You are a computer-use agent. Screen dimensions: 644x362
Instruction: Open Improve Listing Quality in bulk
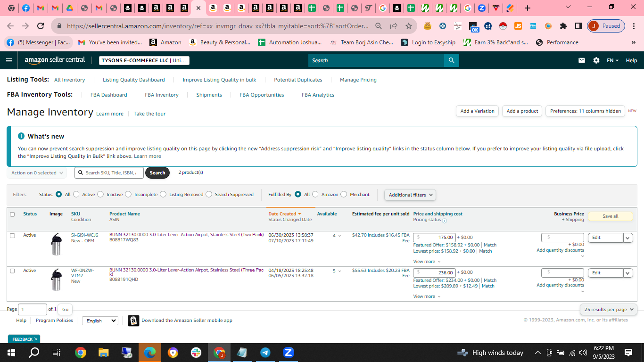pyautogui.click(x=219, y=80)
